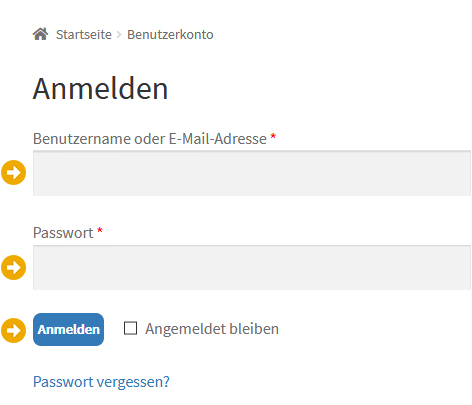The width and height of the screenshot is (472, 405).
Task: Click the red asterisk next to Passwort
Action: pos(100,230)
